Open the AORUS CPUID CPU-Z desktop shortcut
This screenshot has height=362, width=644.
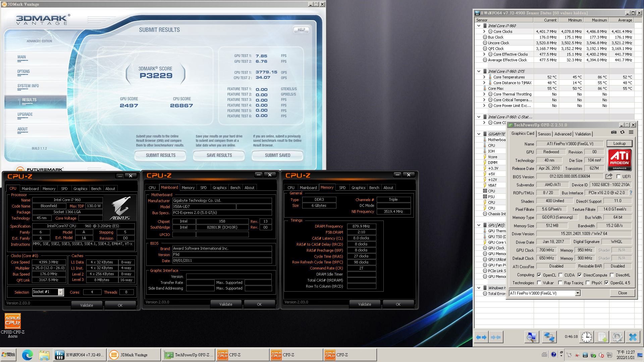coord(13,325)
